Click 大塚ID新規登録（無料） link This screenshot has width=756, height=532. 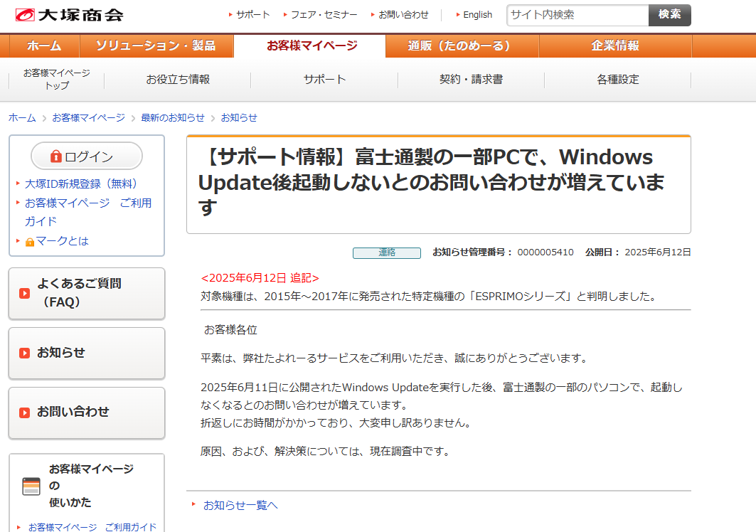[81, 183]
